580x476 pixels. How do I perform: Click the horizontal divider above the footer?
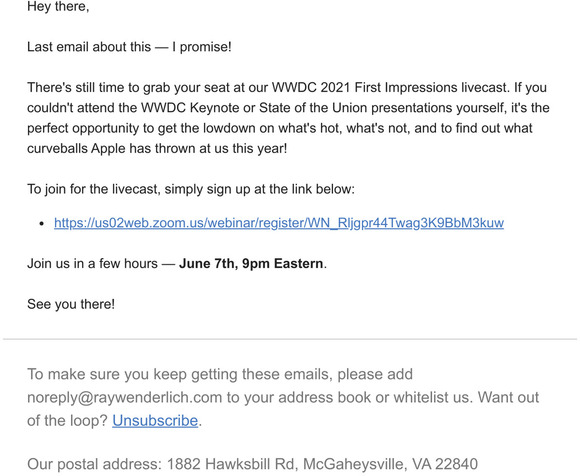click(x=290, y=339)
